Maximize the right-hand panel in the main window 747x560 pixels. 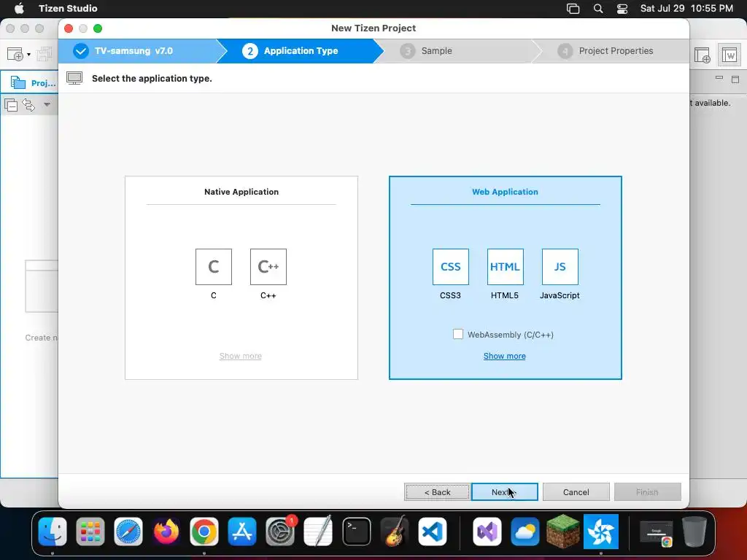tap(735, 79)
